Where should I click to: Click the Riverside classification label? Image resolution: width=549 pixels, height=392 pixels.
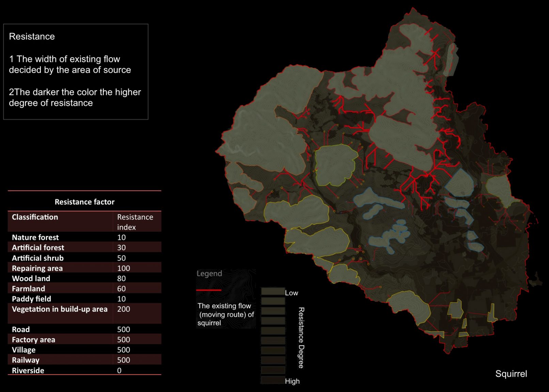28,370
